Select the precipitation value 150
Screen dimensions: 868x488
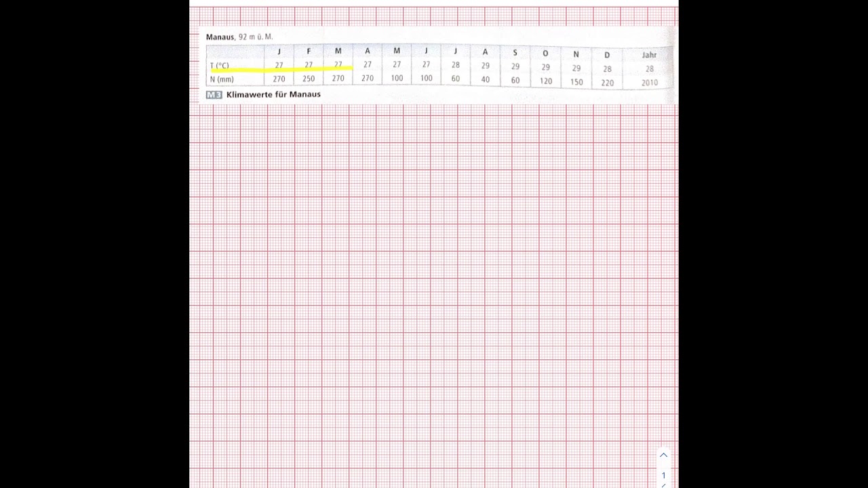(576, 82)
